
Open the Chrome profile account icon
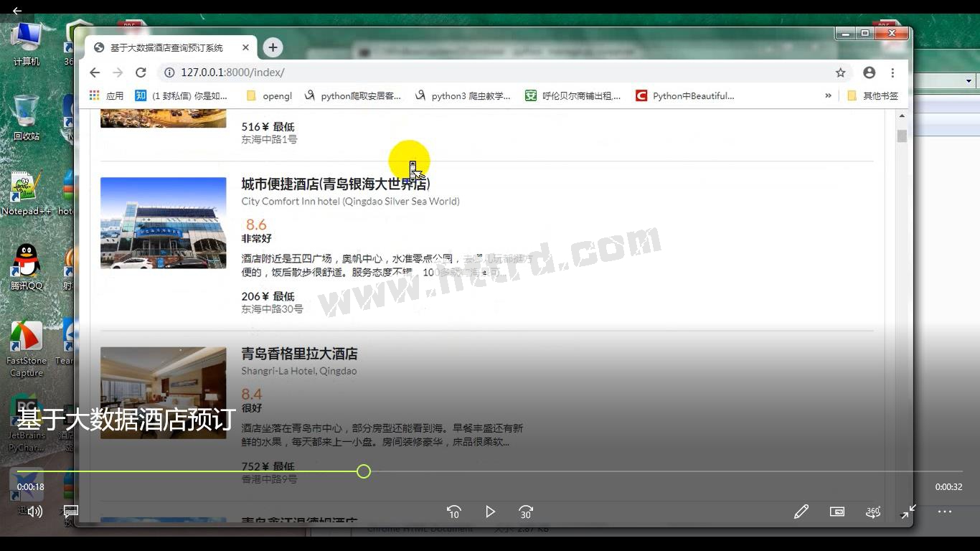pos(870,72)
